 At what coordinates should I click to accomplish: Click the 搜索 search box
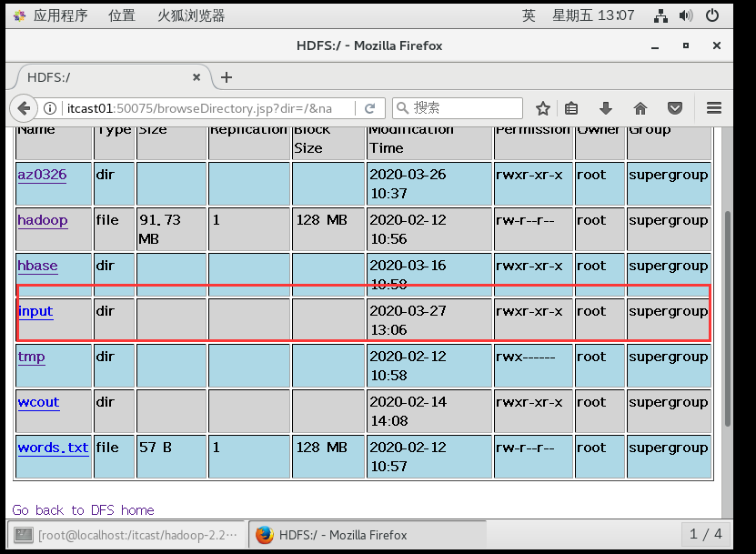coord(458,107)
